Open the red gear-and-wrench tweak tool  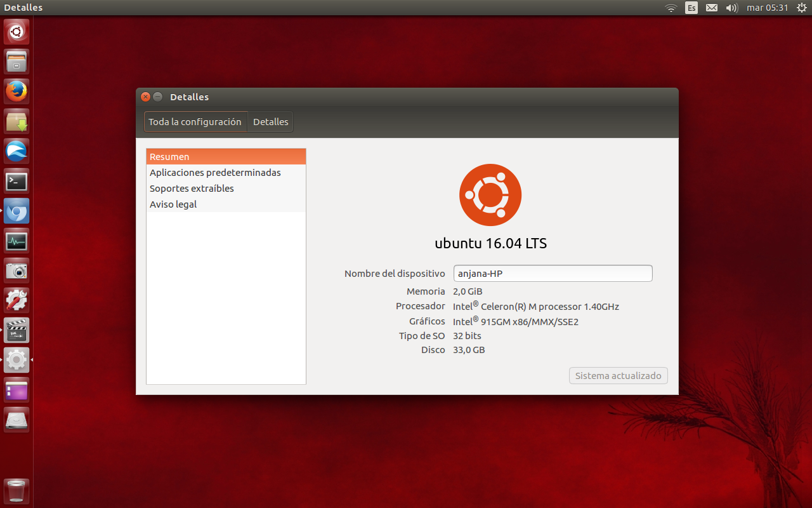[x=16, y=300]
